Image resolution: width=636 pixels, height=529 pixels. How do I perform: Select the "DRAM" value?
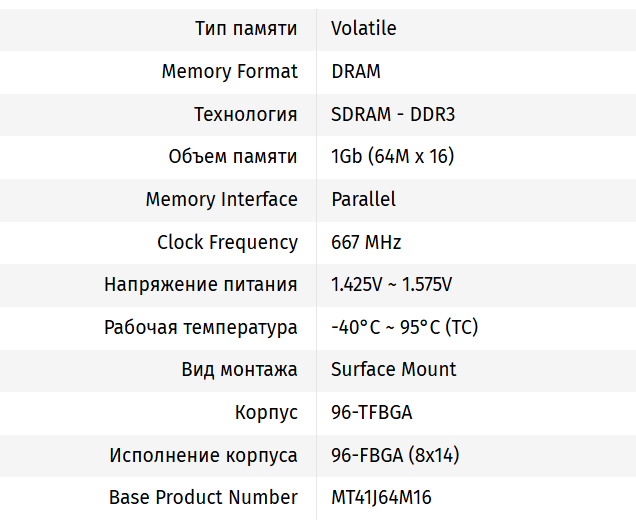coord(356,71)
